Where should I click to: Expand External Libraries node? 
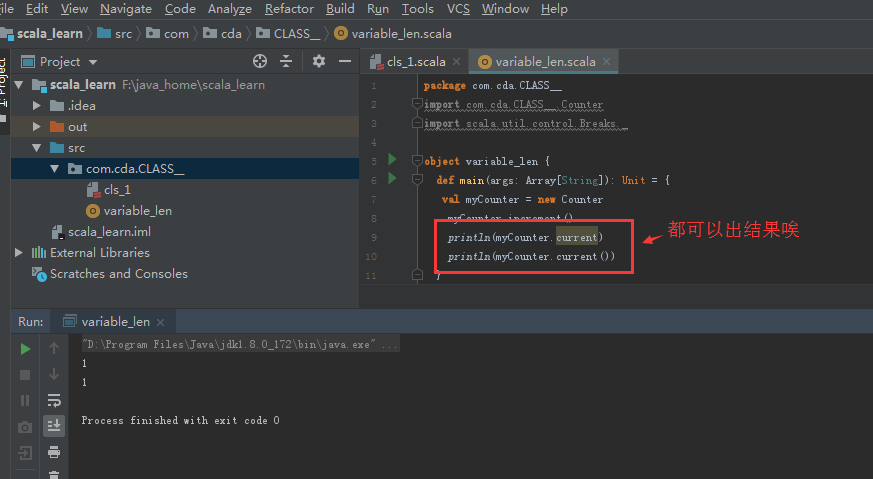[x=19, y=253]
